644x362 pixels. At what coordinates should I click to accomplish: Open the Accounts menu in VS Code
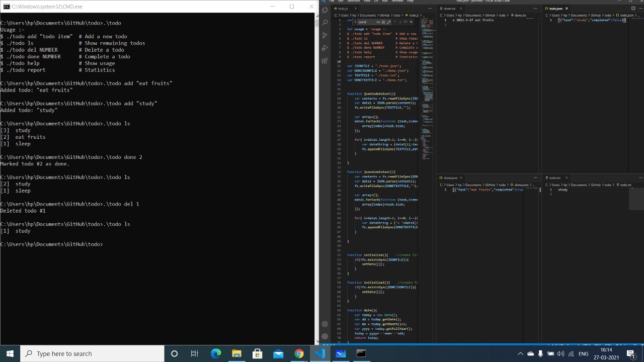325,324
